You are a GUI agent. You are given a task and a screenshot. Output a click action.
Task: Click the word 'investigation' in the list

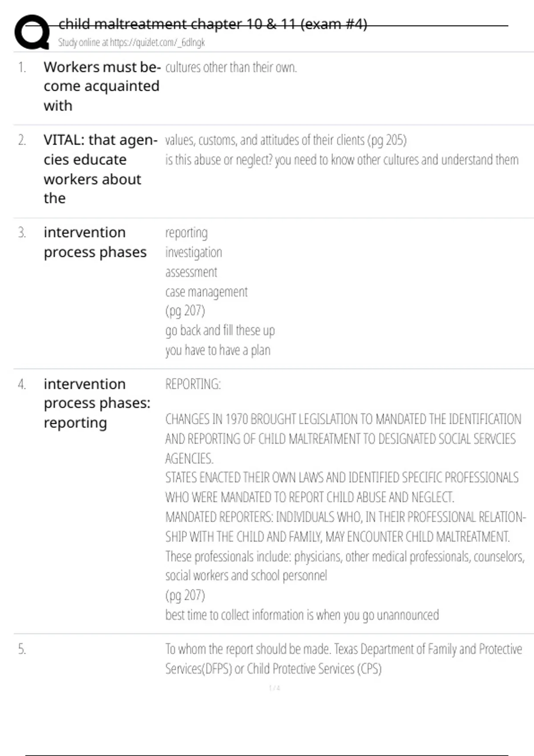pos(194,253)
